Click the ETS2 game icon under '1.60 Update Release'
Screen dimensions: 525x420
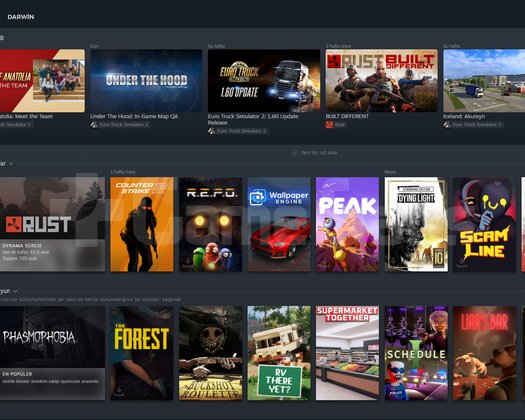[x=211, y=131]
